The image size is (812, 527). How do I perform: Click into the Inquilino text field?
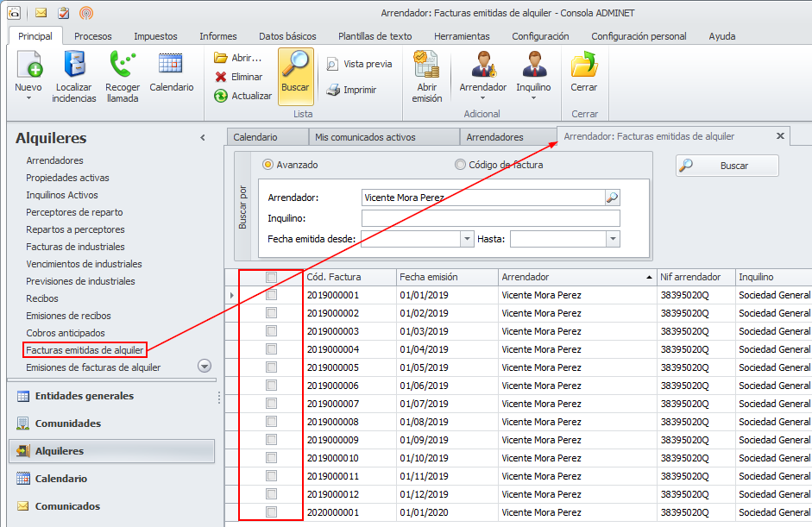point(490,218)
